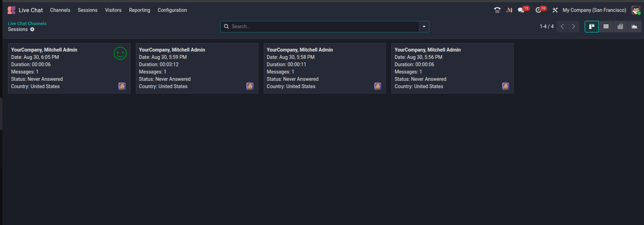This screenshot has height=225, width=644.
Task: Expand the search options dropdown arrow
Action: (424, 26)
